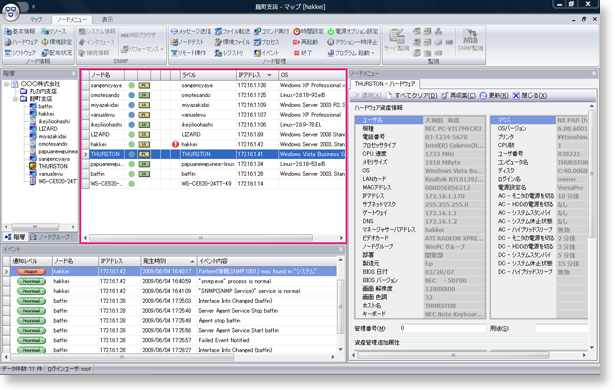Image resolution: width=615 pixels, height=390 pixels.
Task: Select the ノードグループ tab below the tree
Action: 50,237
